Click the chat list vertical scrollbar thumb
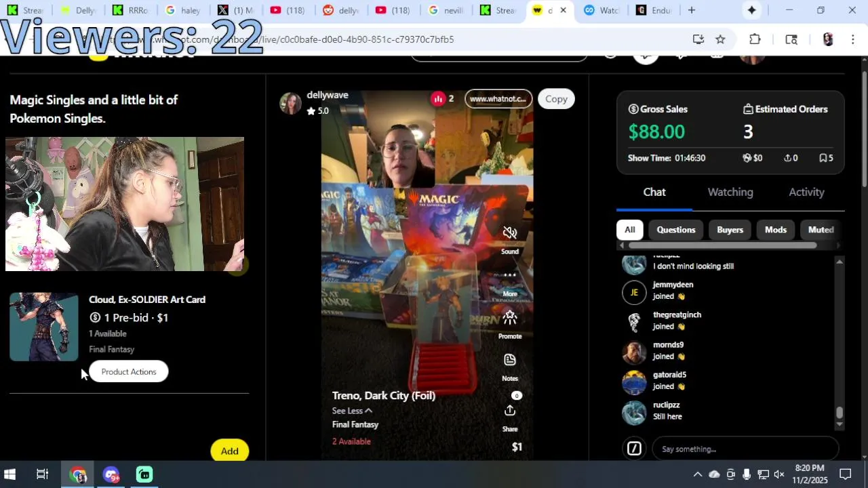This screenshot has height=488, width=868. point(840,413)
